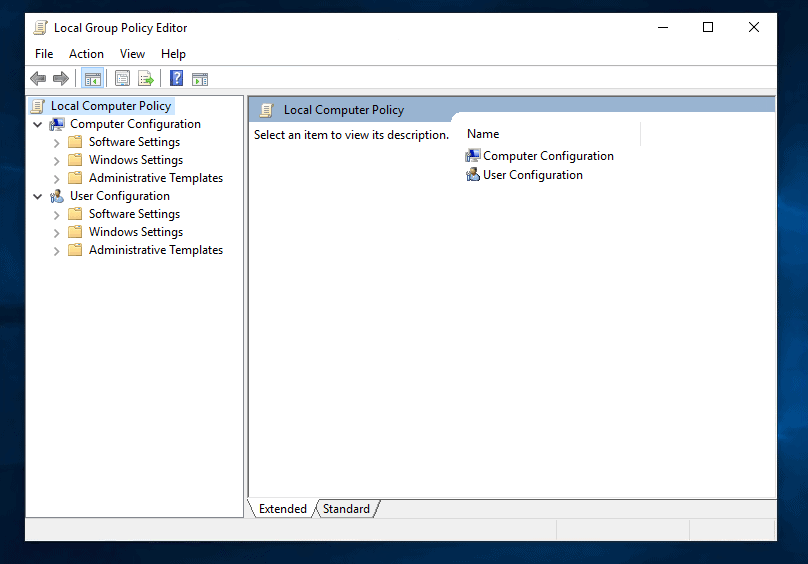Toggle the Show/Hide Console Tree toolbar icon

pyautogui.click(x=93, y=79)
